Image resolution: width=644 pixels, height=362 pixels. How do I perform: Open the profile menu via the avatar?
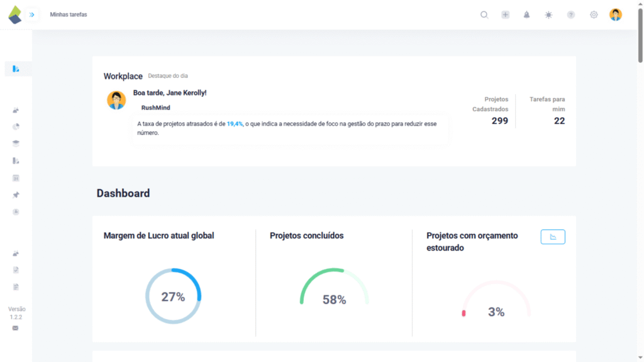615,14
